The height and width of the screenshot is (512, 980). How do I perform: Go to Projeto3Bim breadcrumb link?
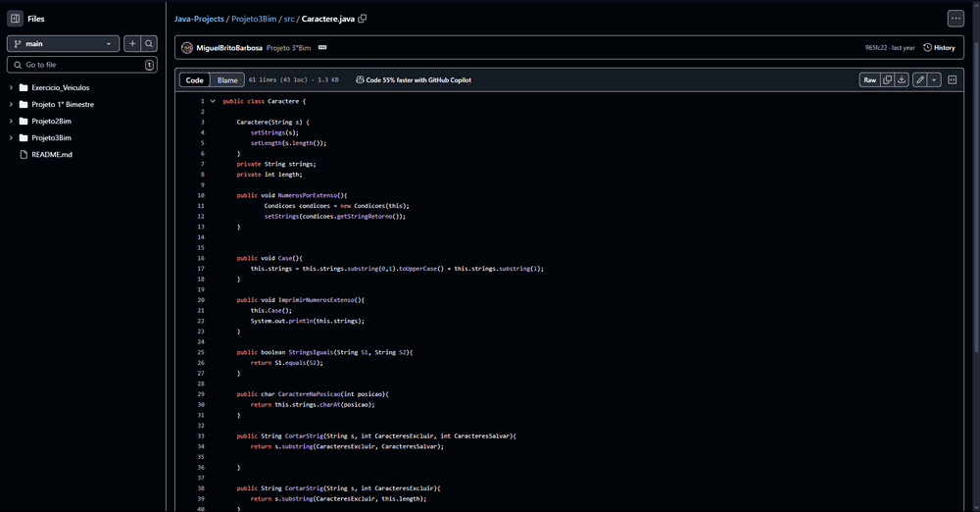click(x=254, y=19)
